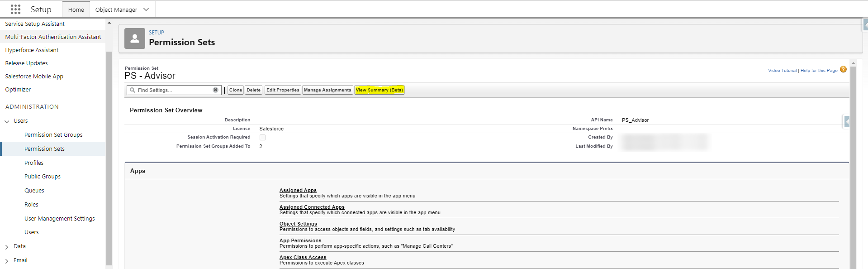Toggle Session Activation Required checkbox

point(262,137)
